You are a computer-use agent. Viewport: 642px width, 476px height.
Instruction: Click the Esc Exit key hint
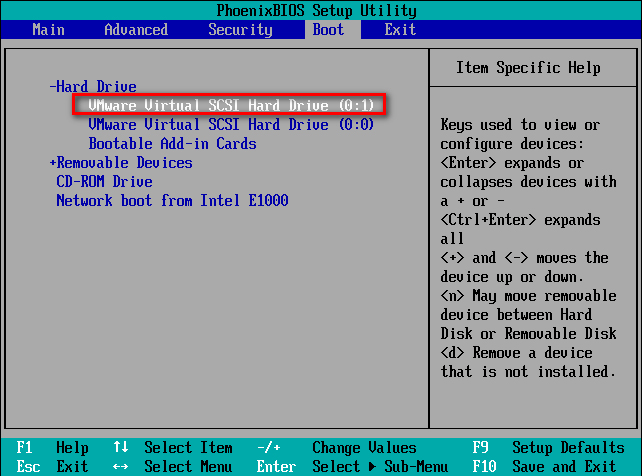coord(52,466)
